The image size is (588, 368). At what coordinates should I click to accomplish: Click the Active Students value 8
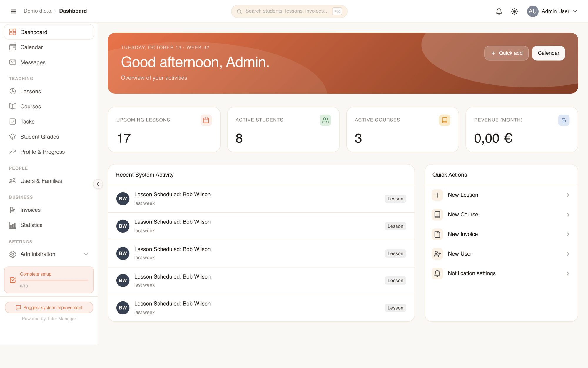[239, 138]
